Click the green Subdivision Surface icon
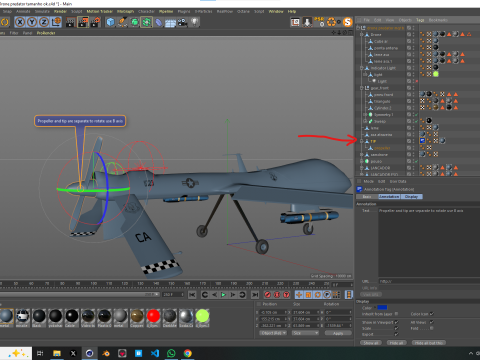 (x=135, y=22)
